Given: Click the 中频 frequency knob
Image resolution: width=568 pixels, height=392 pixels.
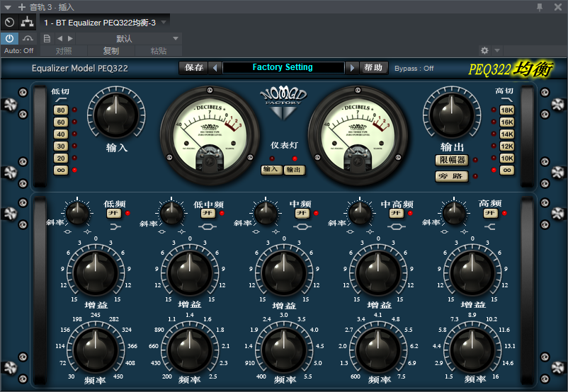Looking at the screenshot, I should [284, 350].
